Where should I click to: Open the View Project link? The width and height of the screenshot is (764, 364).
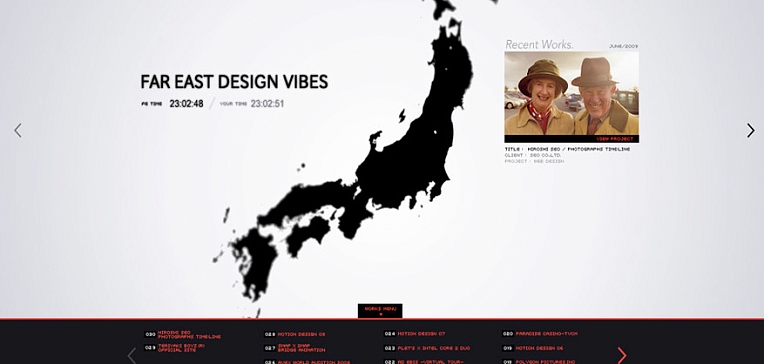click(x=615, y=139)
